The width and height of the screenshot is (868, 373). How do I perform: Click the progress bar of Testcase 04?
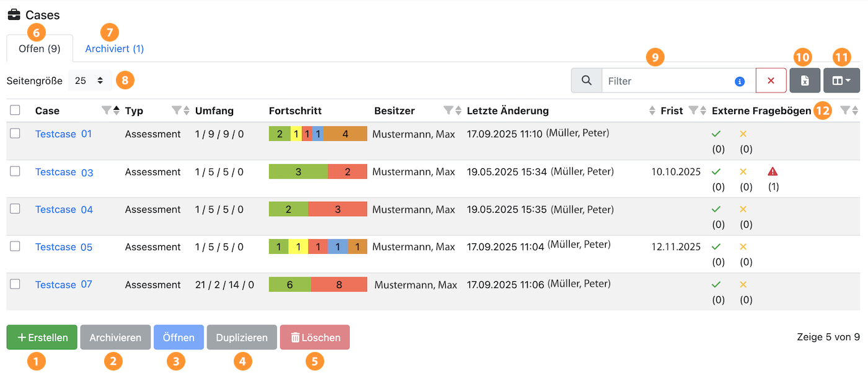(x=317, y=210)
